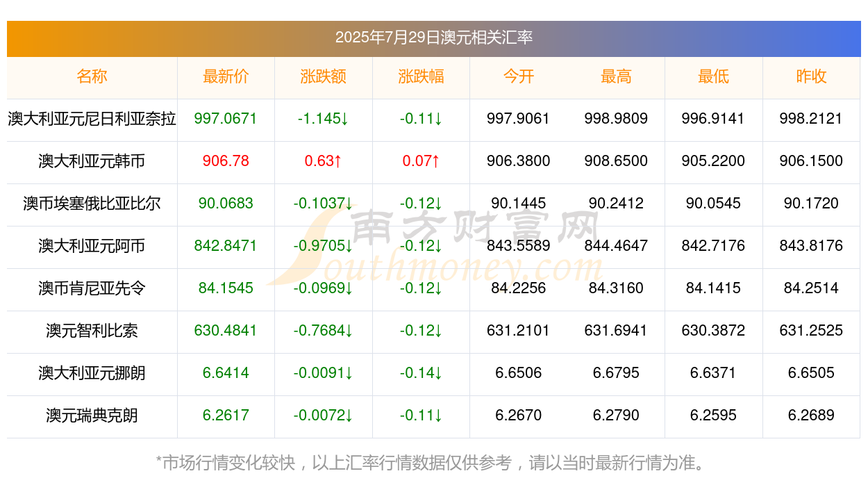Click low value 905.2200
Viewport: 868px width, 485px height.
tap(714, 161)
